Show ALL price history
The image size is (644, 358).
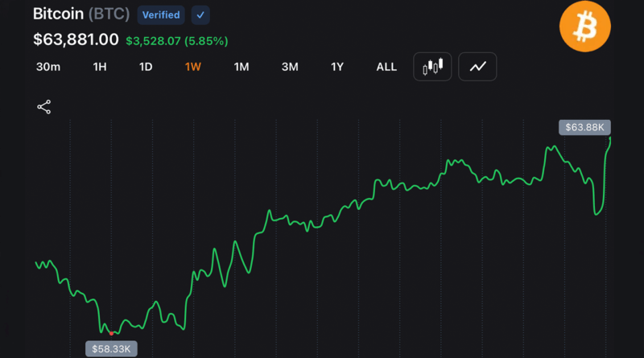(386, 67)
